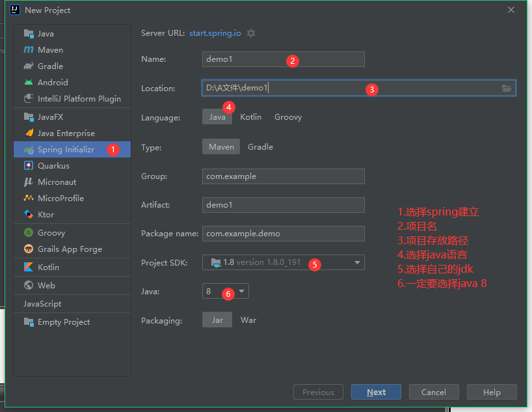Viewport: 532px width, 412px height.
Task: Click the Gradle elephant icon
Action: (29, 66)
